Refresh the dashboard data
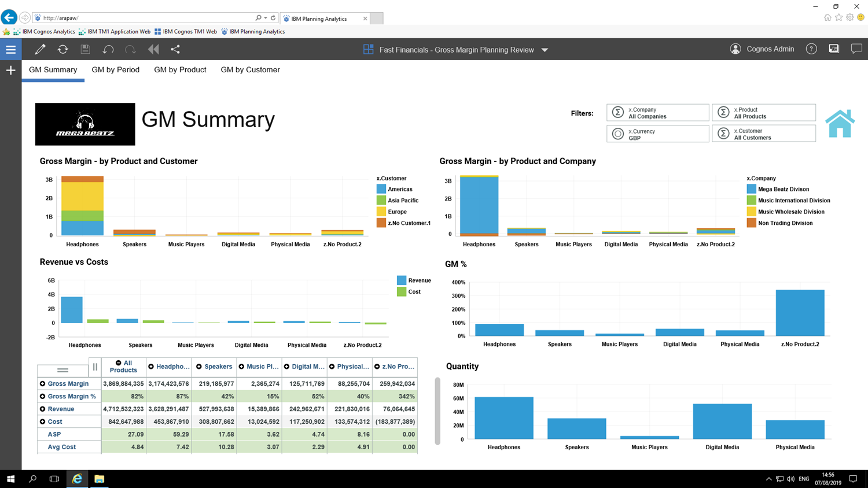This screenshot has height=488, width=868. [62, 49]
